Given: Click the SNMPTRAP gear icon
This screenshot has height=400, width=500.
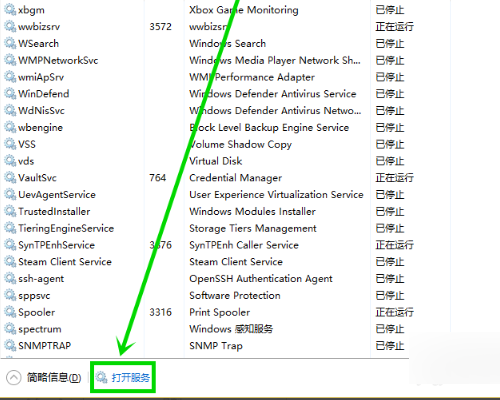Looking at the screenshot, I should pyautogui.click(x=10, y=346).
